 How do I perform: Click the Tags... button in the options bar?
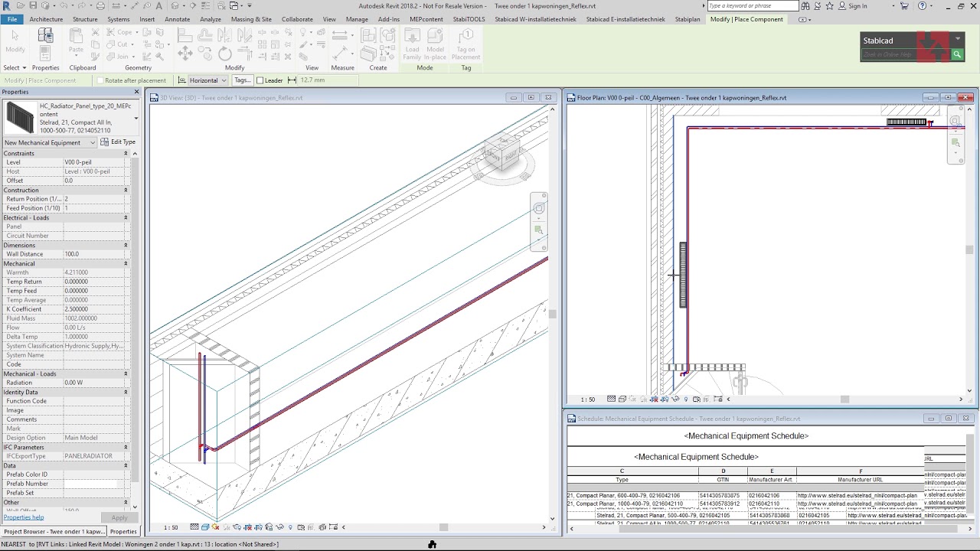point(242,80)
